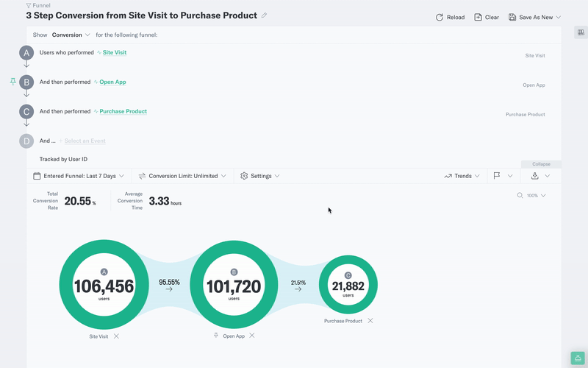Select the step B circle badge

26,82
